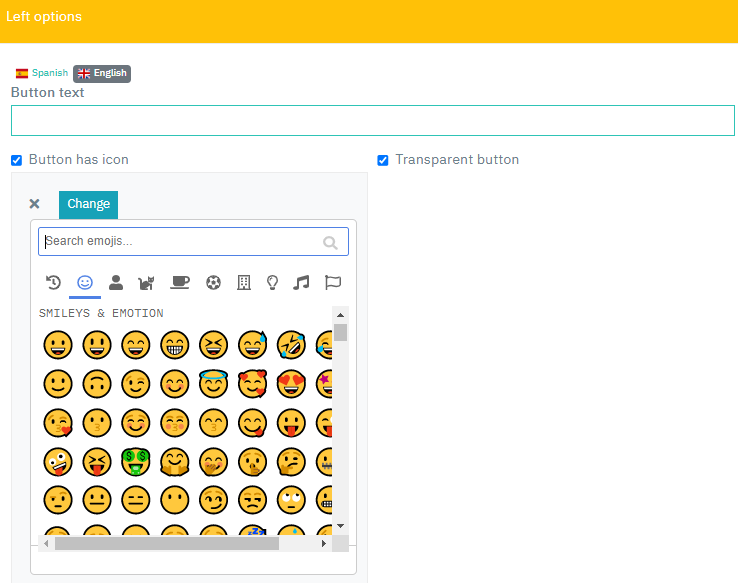Open the Animals & Nature cat category
The height and width of the screenshot is (583, 738).
pos(147,283)
